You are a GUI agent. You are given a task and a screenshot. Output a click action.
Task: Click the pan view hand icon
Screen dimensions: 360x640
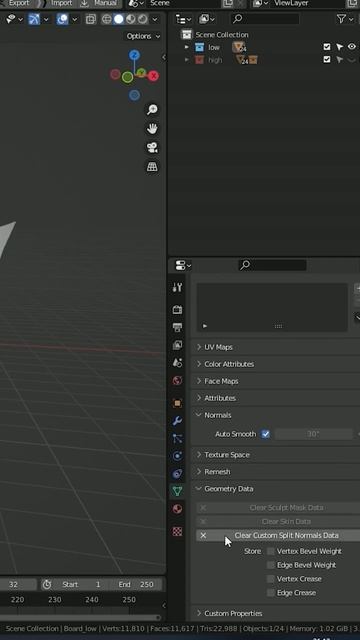pyautogui.click(x=152, y=129)
